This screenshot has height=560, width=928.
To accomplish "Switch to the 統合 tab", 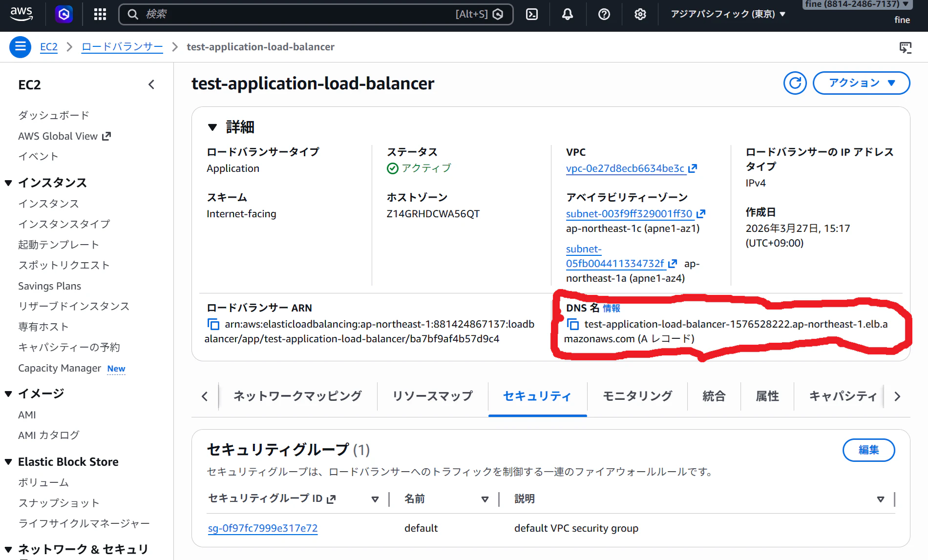I will (714, 396).
